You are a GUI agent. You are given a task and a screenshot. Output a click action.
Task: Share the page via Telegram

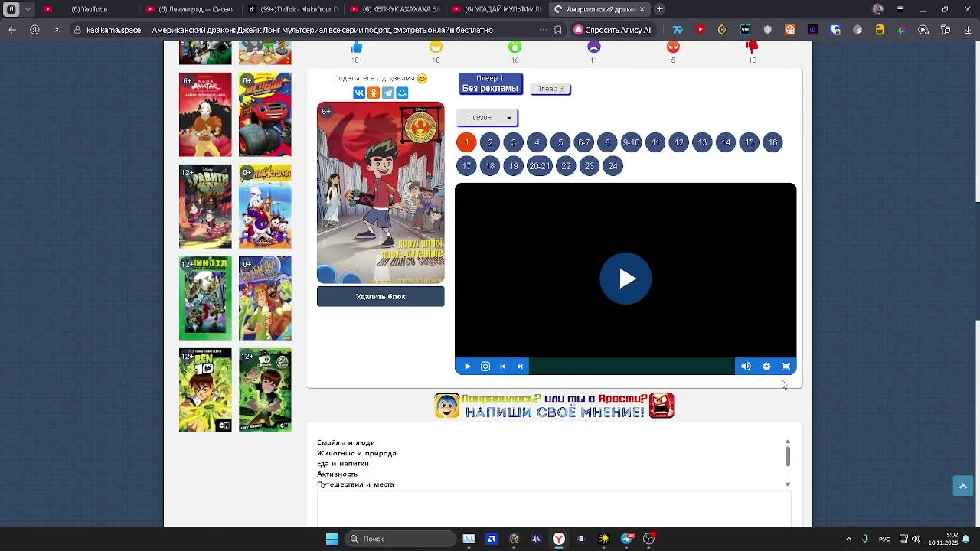point(388,93)
